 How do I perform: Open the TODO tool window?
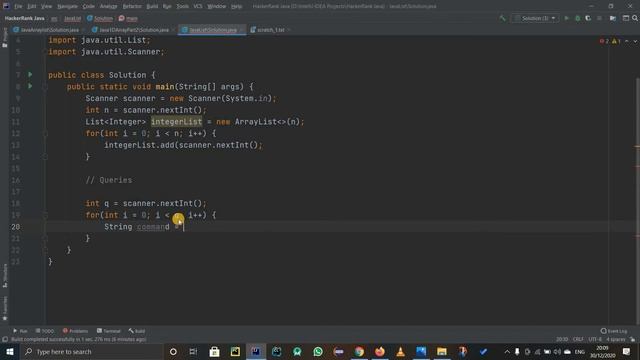(x=44, y=331)
